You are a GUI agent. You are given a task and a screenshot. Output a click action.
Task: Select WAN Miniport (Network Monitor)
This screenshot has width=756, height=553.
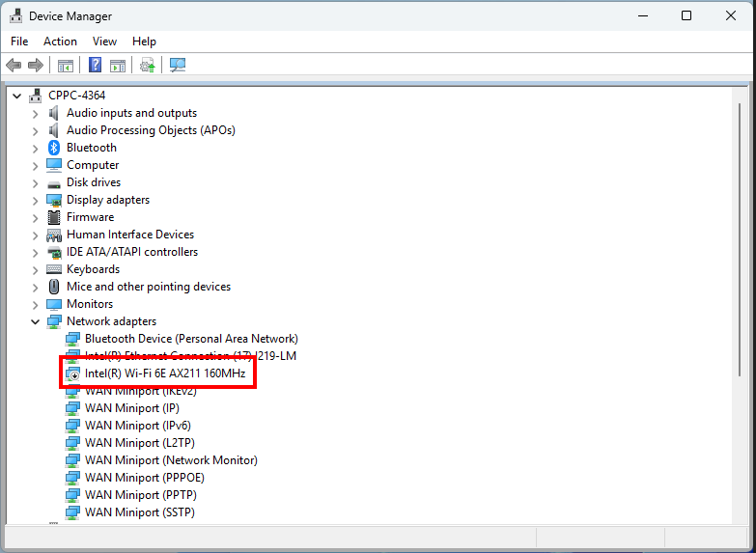(171, 460)
